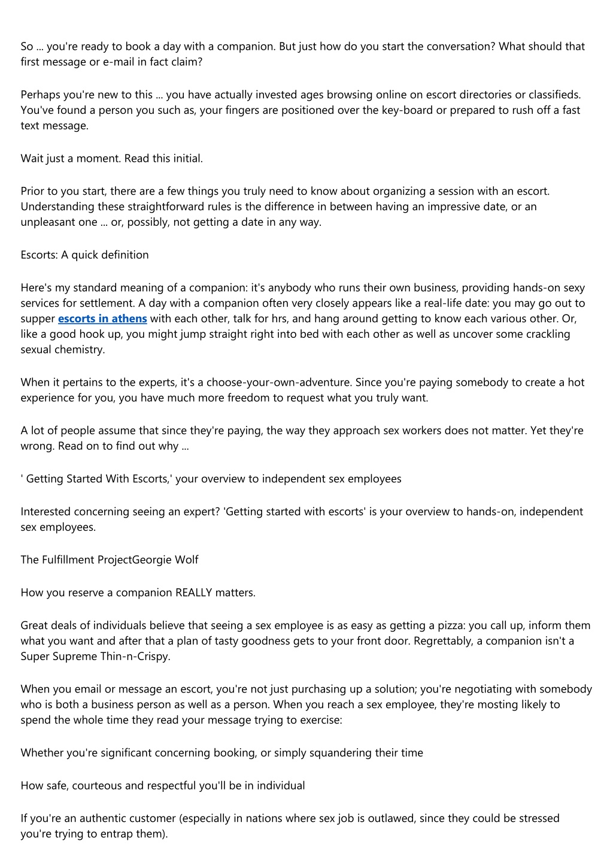Open the 'escorts in athens' hyperlink
613x868 pixels.
(102, 319)
